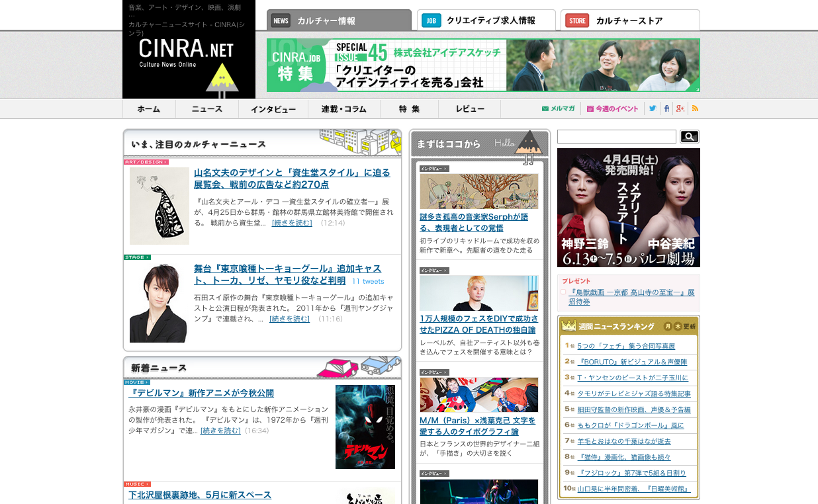Toggle the checkbox next to 鳥獣戯画 present entry

563,292
